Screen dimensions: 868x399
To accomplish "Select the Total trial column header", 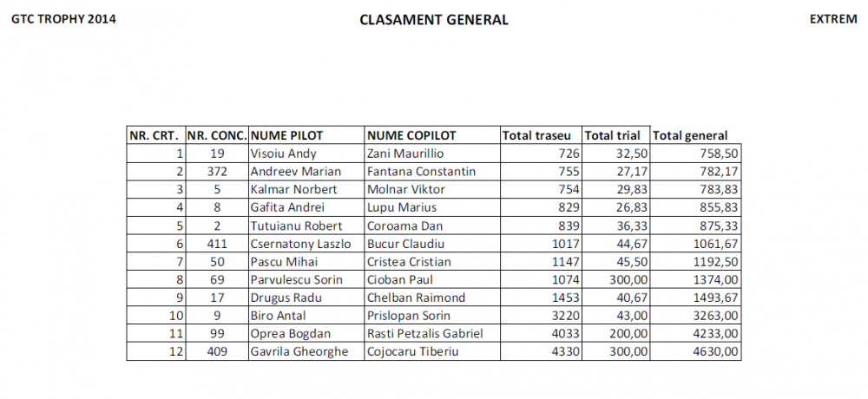I will pos(613,135).
